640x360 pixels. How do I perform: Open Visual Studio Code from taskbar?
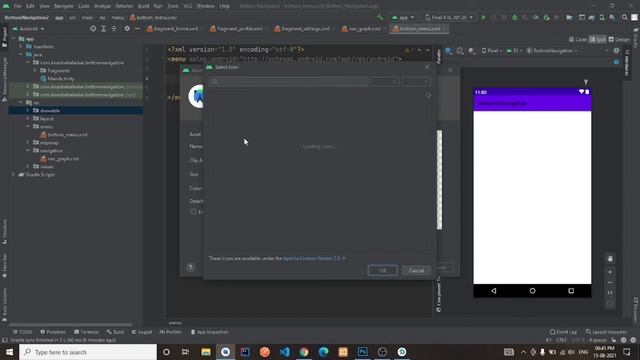(284, 352)
